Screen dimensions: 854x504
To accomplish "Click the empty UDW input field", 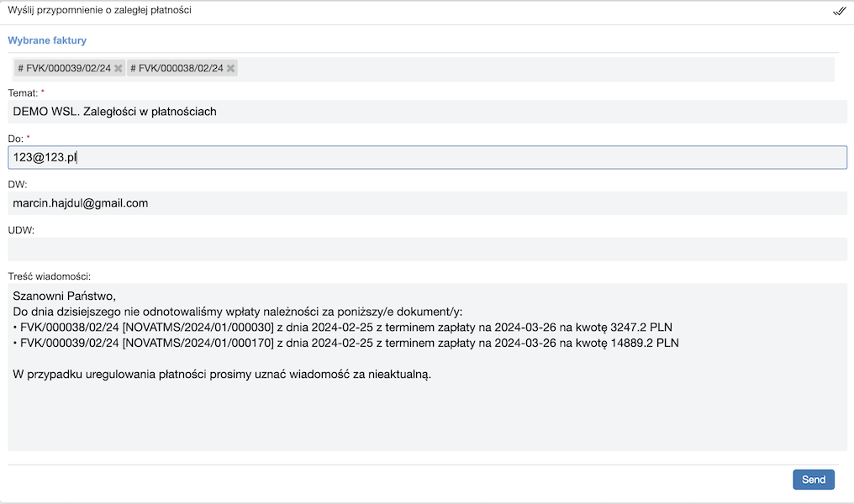I will click(x=427, y=249).
